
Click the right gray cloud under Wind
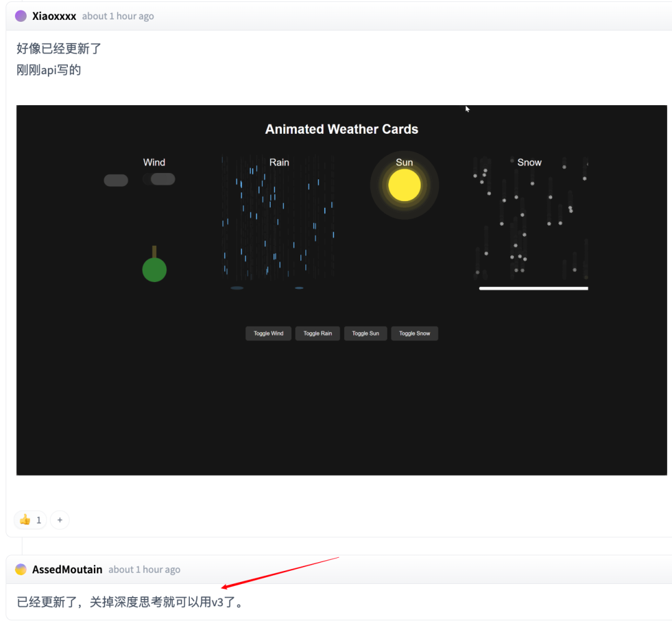162,179
